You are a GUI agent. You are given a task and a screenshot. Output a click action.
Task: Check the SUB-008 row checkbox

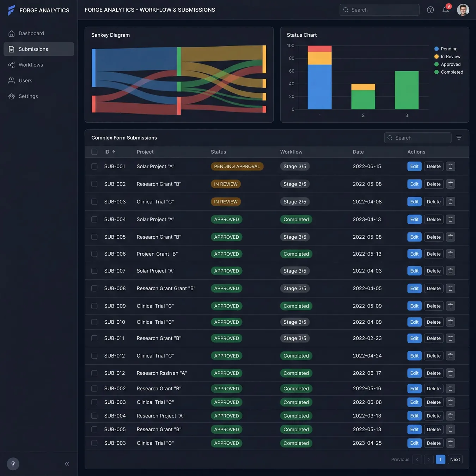click(94, 288)
